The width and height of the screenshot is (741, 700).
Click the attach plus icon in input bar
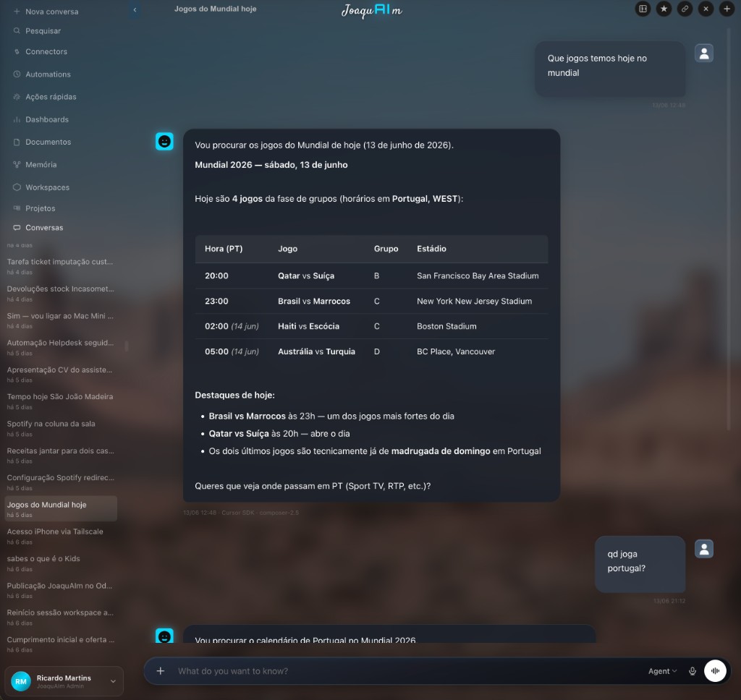click(x=160, y=671)
